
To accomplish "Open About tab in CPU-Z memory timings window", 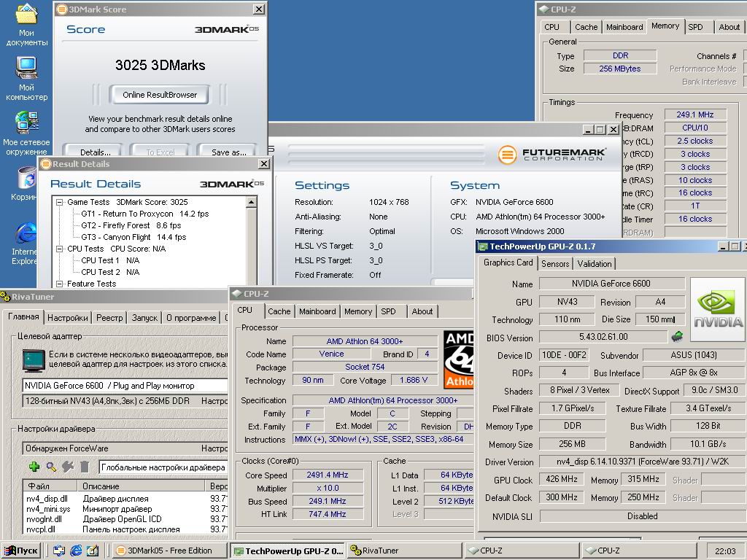I will (729, 27).
